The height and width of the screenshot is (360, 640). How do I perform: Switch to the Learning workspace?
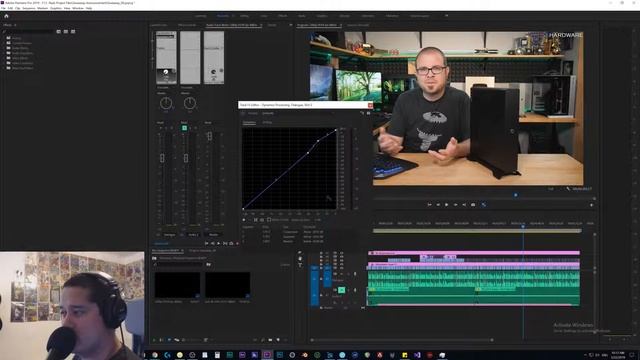200,16
